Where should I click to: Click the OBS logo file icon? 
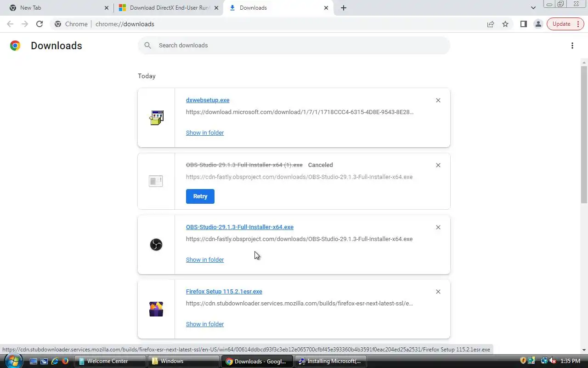156,244
